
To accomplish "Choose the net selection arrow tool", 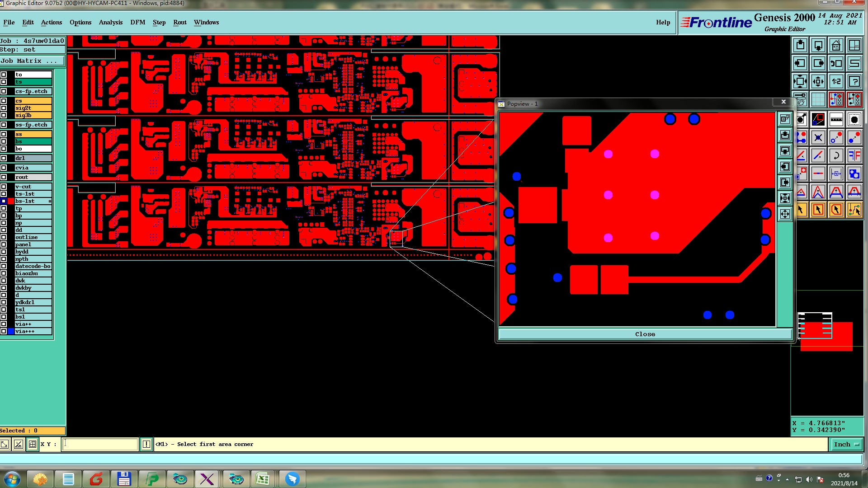I will point(854,210).
